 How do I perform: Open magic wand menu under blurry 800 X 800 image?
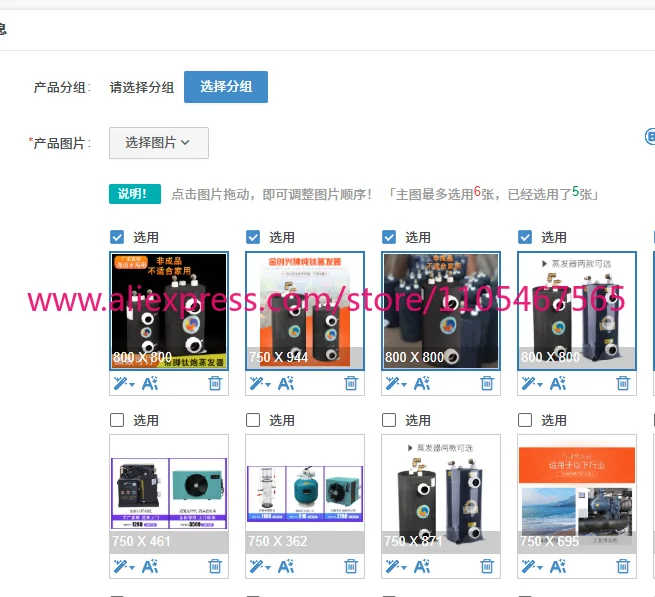[x=396, y=383]
